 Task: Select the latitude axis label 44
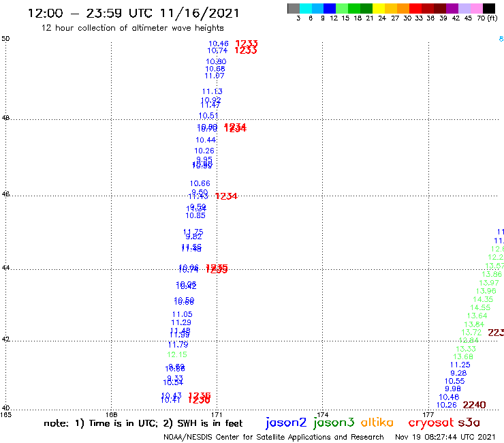tap(5, 268)
